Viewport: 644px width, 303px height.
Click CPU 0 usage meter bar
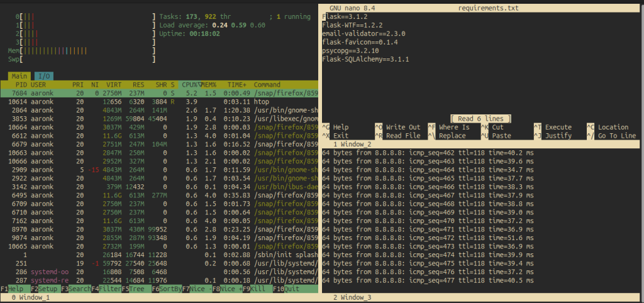[86, 16]
